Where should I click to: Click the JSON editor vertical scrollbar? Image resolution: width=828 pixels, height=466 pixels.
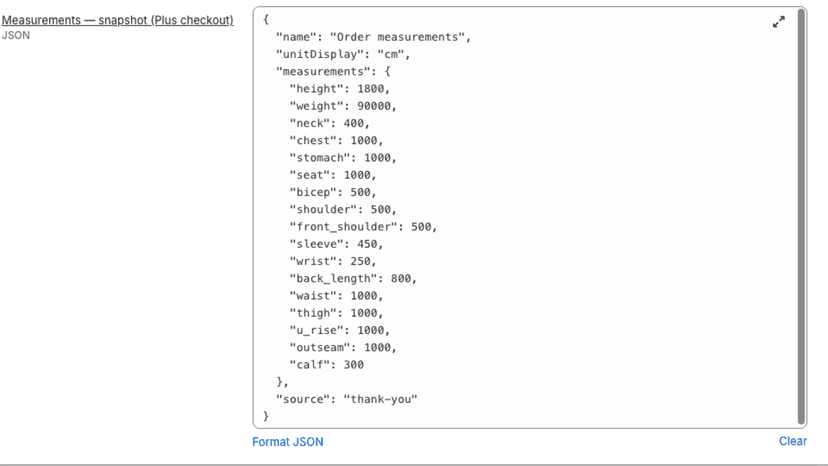point(802,217)
